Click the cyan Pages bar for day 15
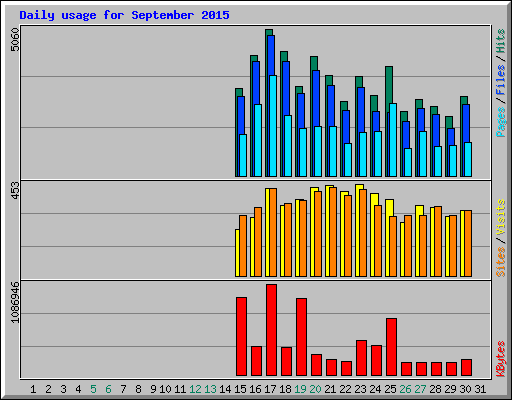Image resolution: width=512 pixels, height=400 pixels. tap(243, 155)
